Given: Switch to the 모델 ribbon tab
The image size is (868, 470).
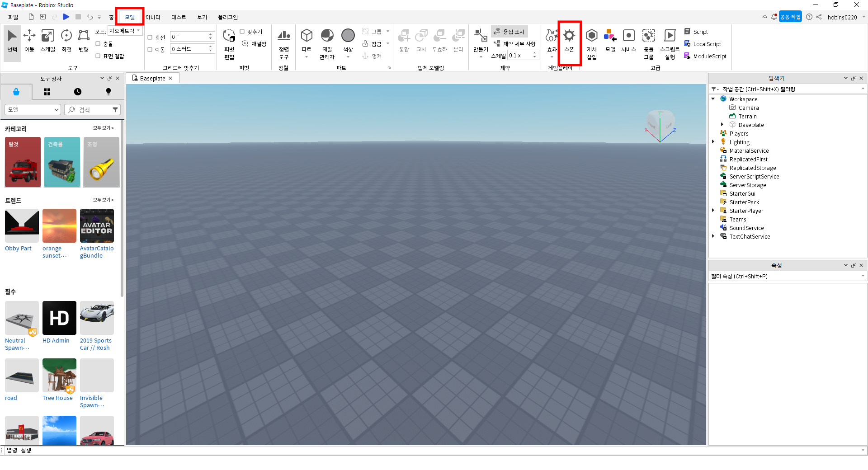Looking at the screenshot, I should click(130, 17).
